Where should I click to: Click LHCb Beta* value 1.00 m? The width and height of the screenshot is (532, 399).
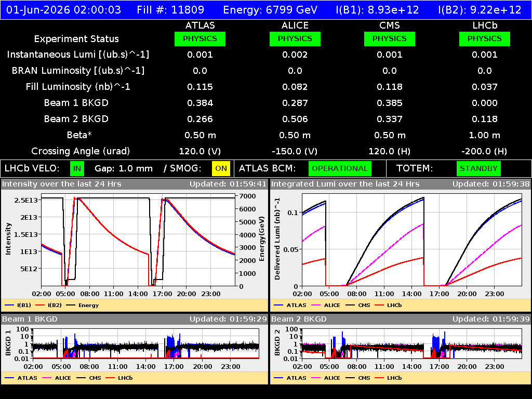click(x=485, y=135)
